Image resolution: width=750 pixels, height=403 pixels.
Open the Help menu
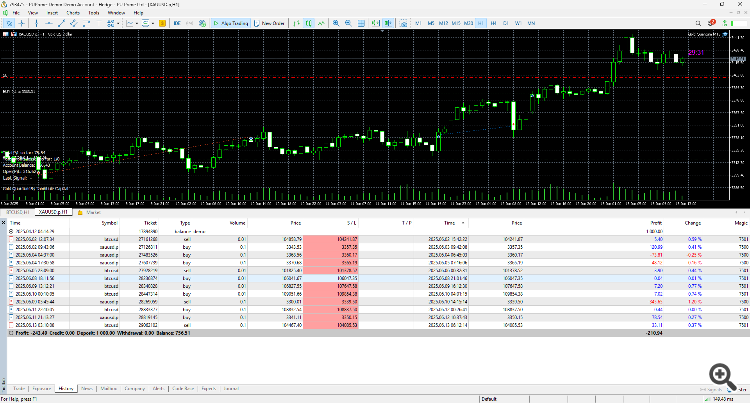tap(138, 13)
